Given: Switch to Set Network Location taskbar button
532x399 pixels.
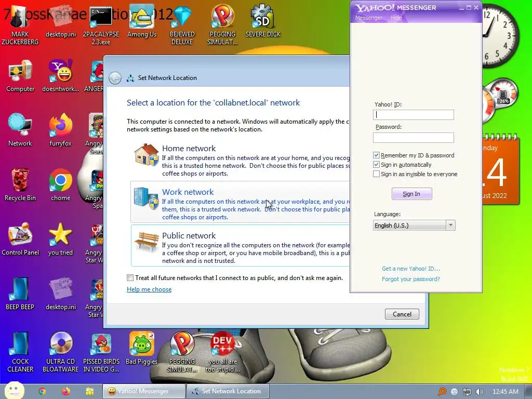Looking at the screenshot, I should click(x=228, y=391).
